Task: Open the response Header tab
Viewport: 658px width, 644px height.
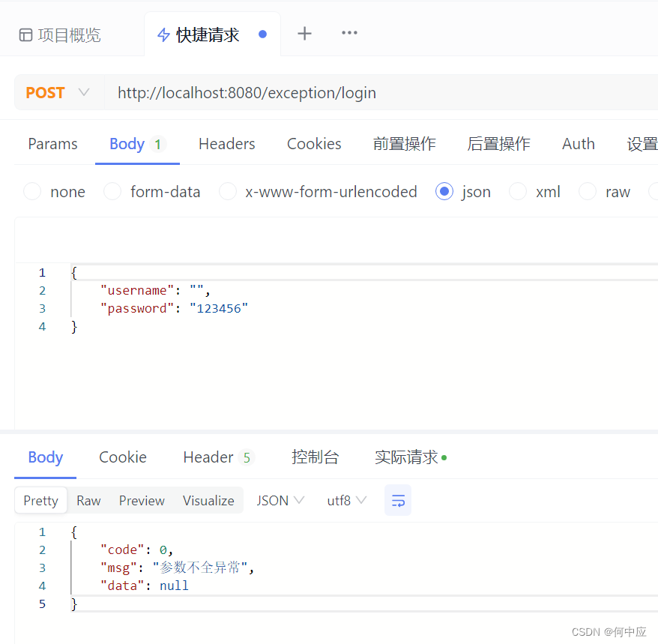Action: (219, 457)
